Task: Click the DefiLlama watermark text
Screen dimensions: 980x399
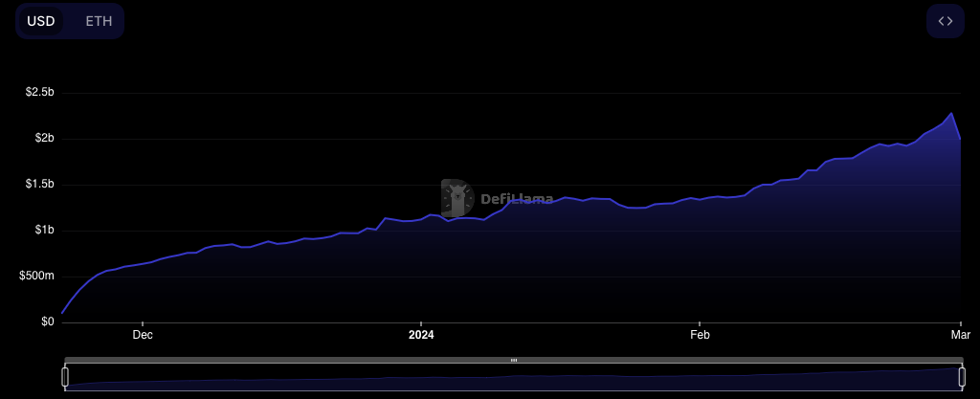Action: tap(517, 199)
